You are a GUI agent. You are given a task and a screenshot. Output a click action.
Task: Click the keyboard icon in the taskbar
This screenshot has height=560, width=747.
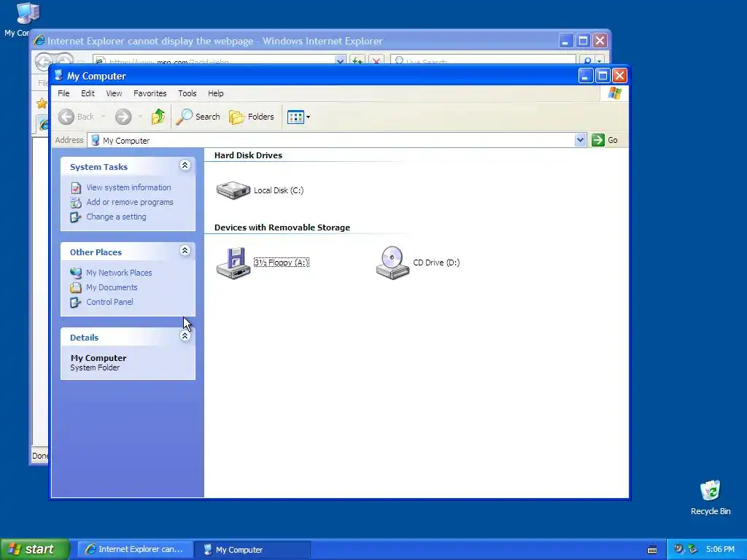pyautogui.click(x=652, y=550)
